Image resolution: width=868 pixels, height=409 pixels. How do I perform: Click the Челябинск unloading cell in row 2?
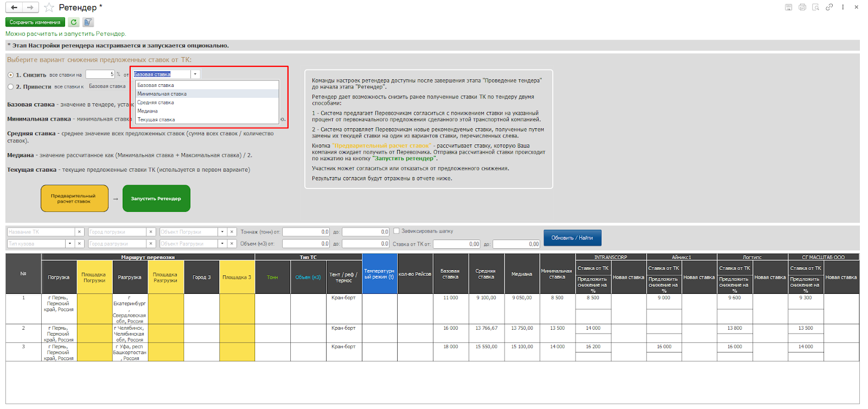130,334
